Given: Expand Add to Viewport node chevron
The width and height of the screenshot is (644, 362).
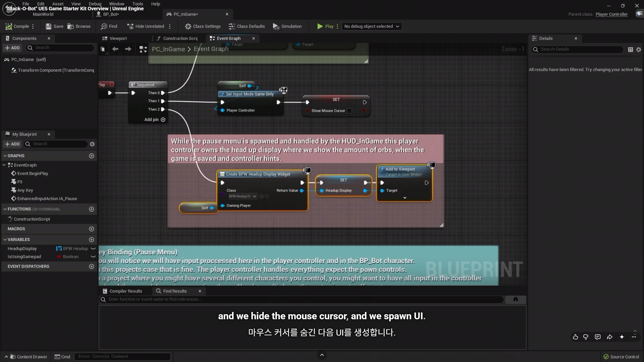Looking at the screenshot, I should 405,198.
